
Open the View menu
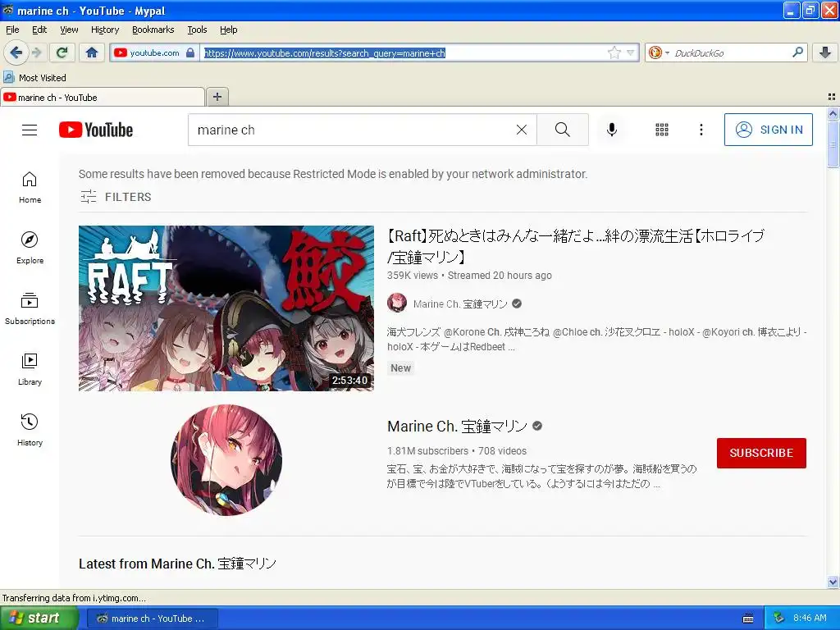(69, 30)
